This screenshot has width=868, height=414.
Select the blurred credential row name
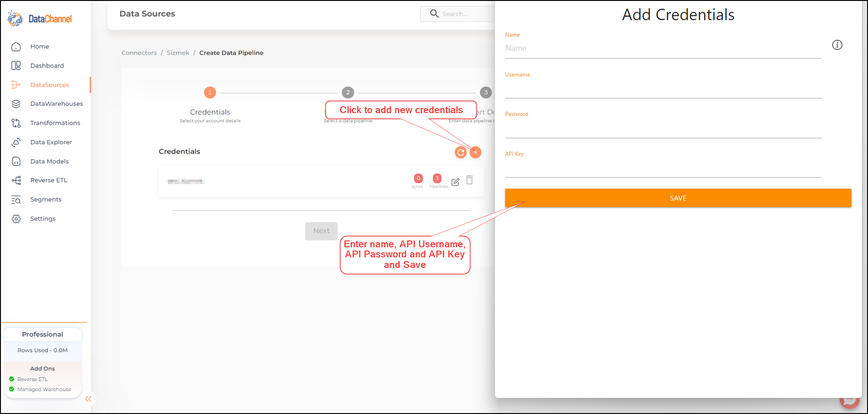pos(185,181)
